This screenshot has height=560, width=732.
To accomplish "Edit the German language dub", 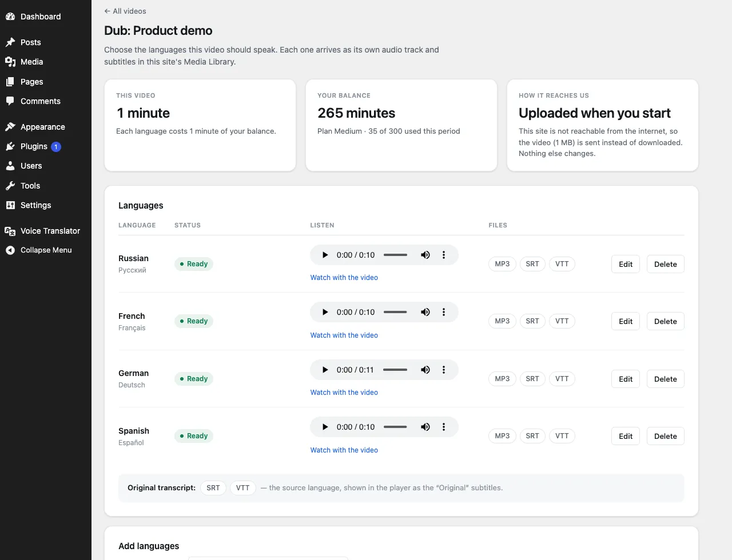I will (x=626, y=379).
